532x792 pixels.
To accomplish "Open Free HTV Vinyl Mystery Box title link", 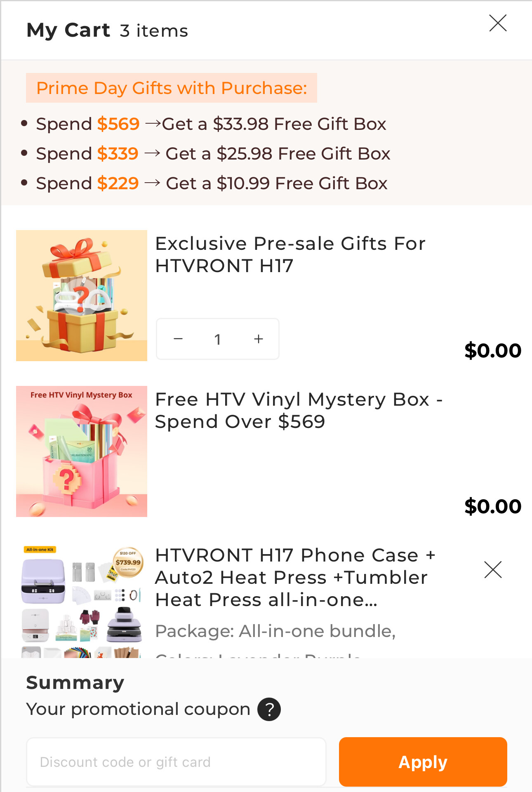I will [299, 410].
